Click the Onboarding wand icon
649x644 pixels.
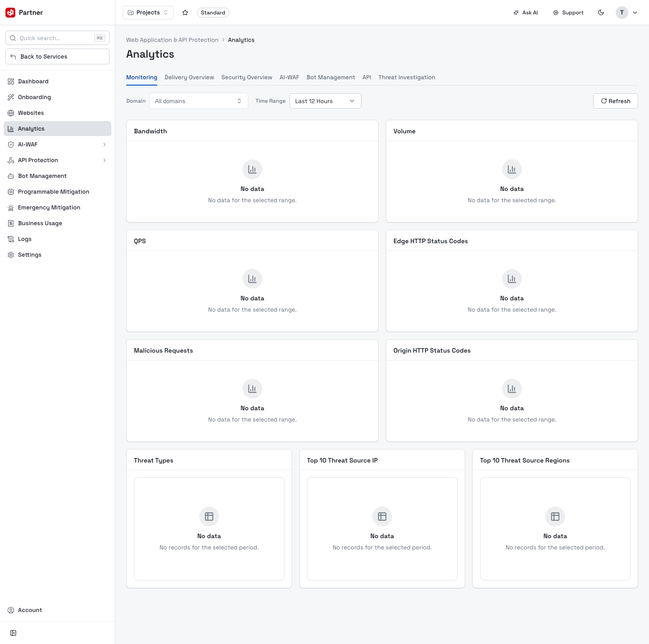point(11,97)
